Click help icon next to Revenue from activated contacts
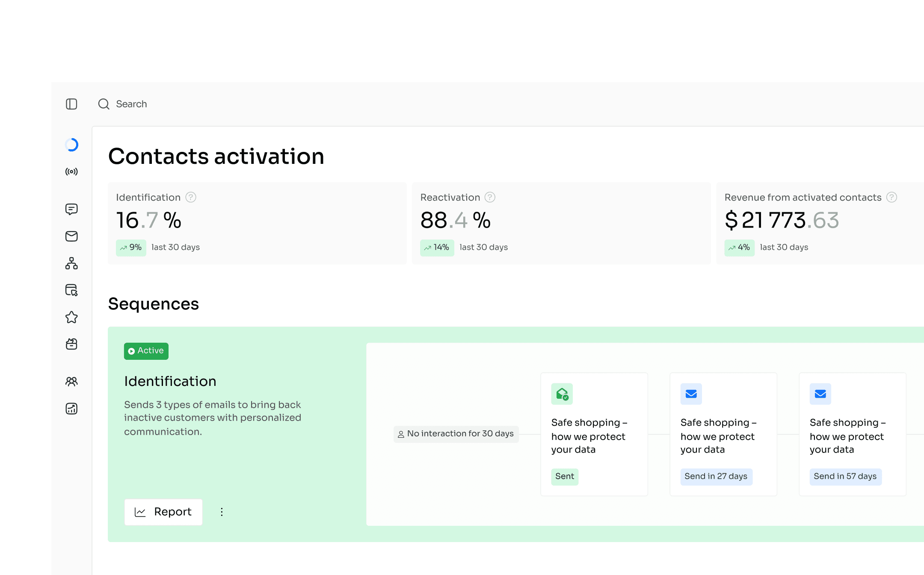924x575 pixels. (891, 197)
